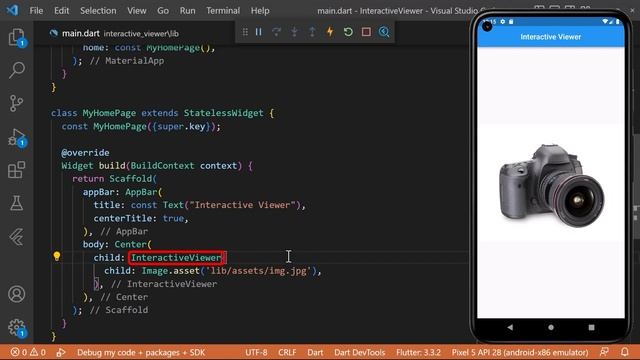Open the Search view in activity bar
The height and width of the screenshot is (360, 640).
click(x=17, y=70)
